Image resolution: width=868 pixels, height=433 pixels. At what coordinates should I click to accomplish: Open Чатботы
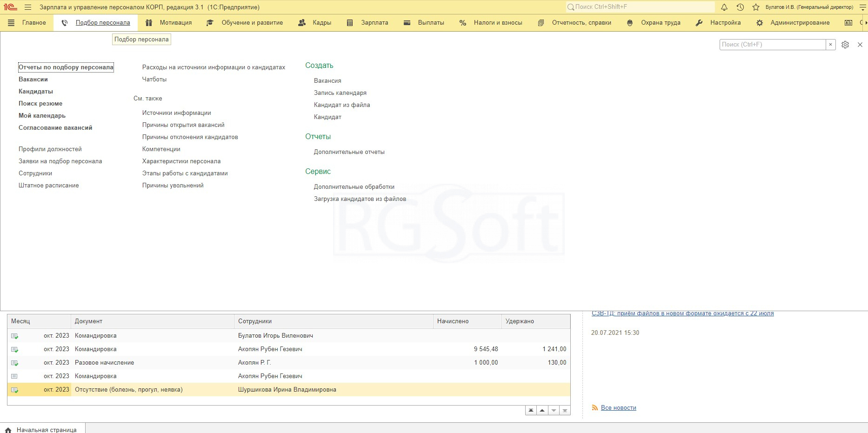coord(154,80)
